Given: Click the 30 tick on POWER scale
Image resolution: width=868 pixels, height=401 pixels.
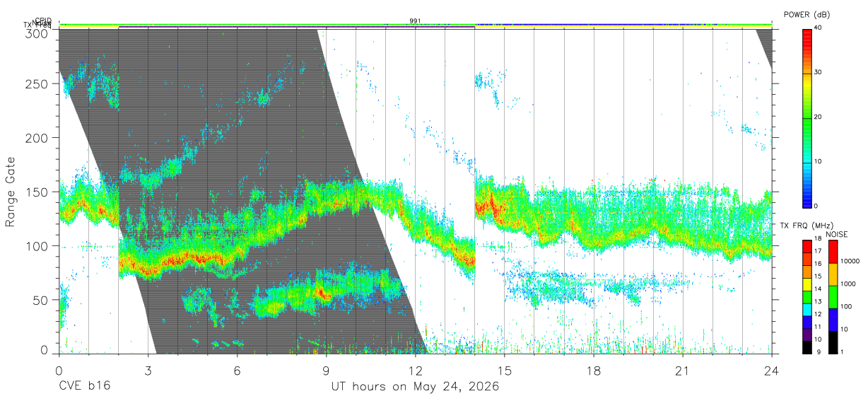Looking at the screenshot, I should [x=819, y=73].
